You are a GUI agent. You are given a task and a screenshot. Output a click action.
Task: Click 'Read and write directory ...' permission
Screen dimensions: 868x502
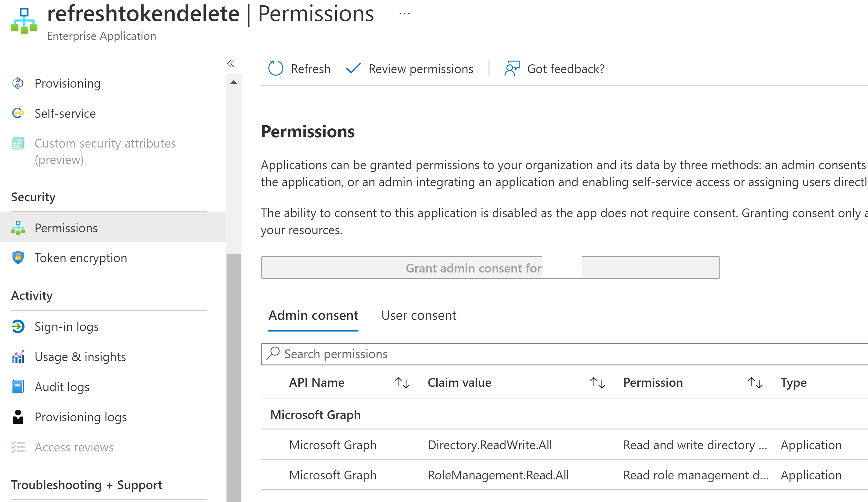(x=696, y=445)
